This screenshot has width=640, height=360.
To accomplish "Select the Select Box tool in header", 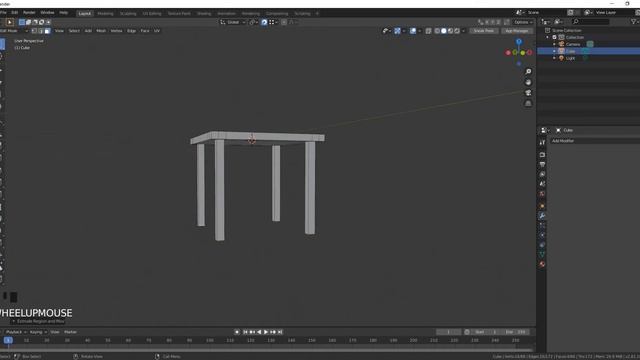I will (9, 22).
